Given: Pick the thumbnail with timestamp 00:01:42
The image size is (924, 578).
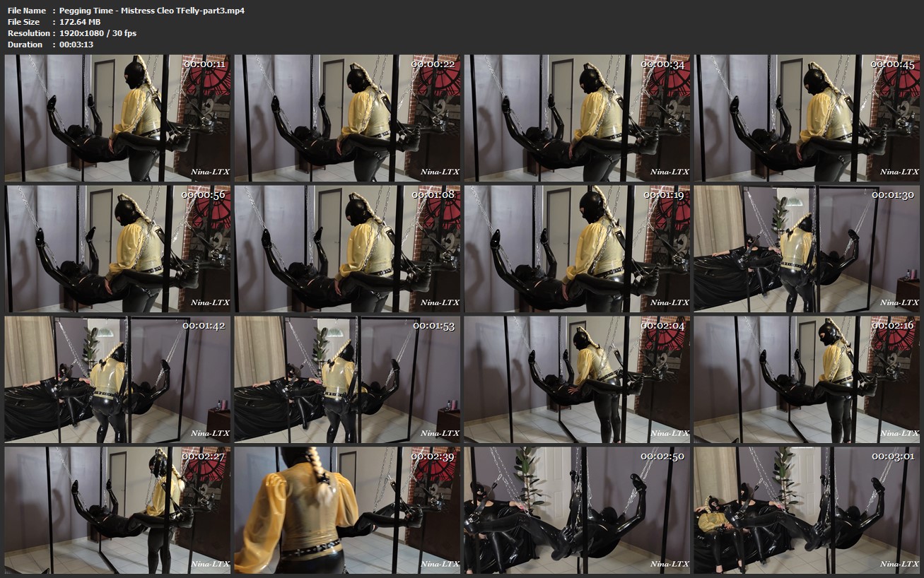Looking at the screenshot, I should coord(117,379).
